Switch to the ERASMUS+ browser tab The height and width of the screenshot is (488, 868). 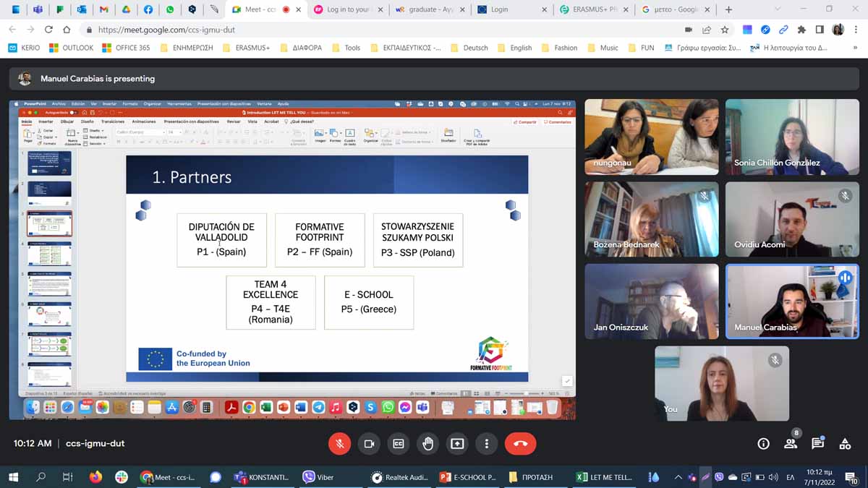(x=592, y=9)
